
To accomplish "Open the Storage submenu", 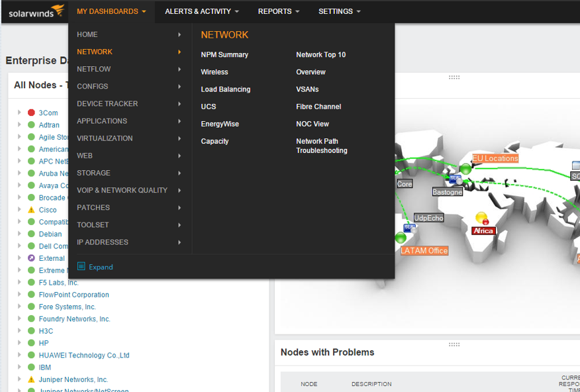I will [130, 173].
